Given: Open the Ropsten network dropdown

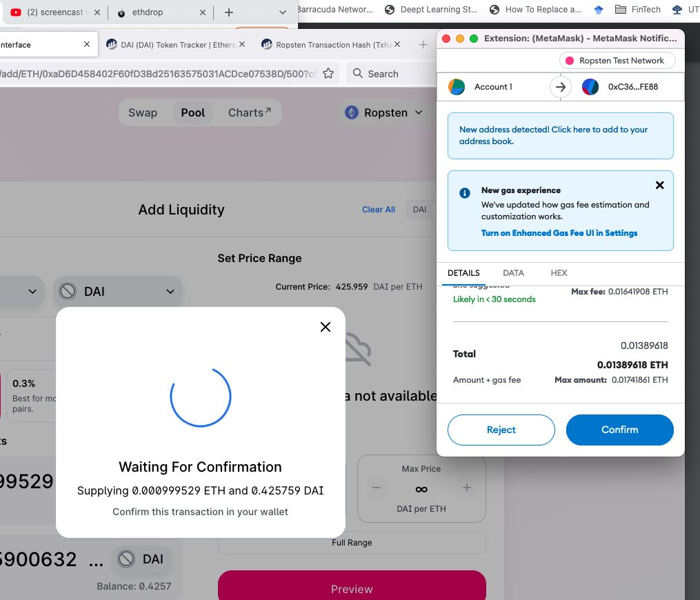Looking at the screenshot, I should pyautogui.click(x=384, y=112).
